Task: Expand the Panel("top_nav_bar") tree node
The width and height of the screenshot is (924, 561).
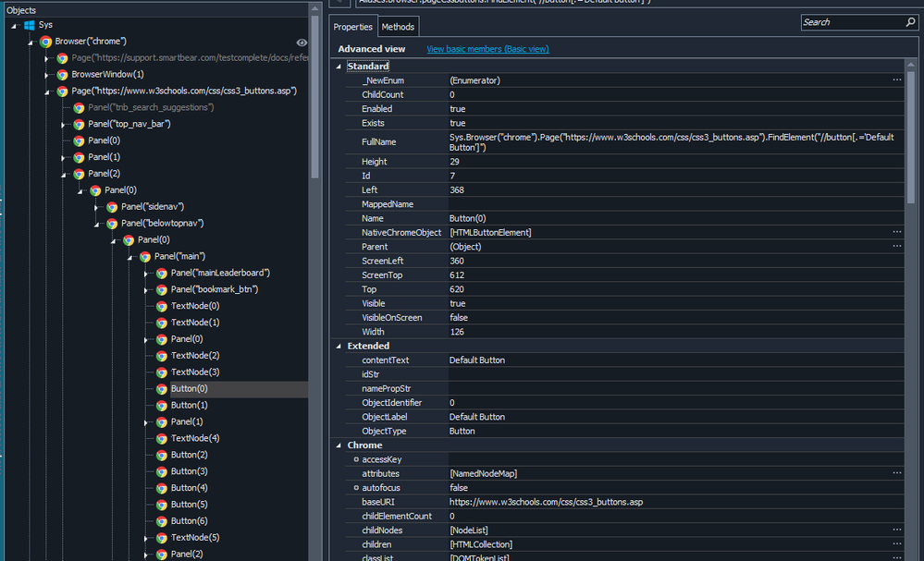Action: coord(64,124)
